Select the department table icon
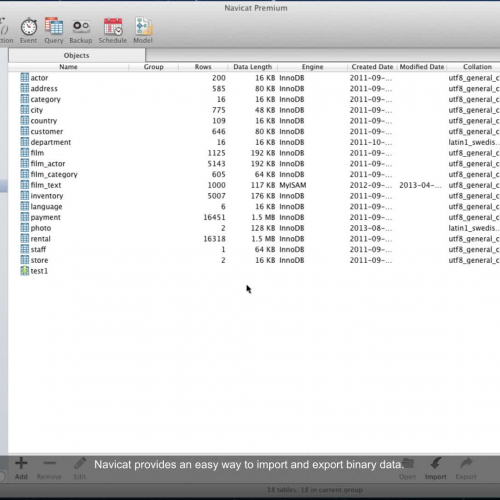Image resolution: width=500 pixels, height=500 pixels. point(25,142)
